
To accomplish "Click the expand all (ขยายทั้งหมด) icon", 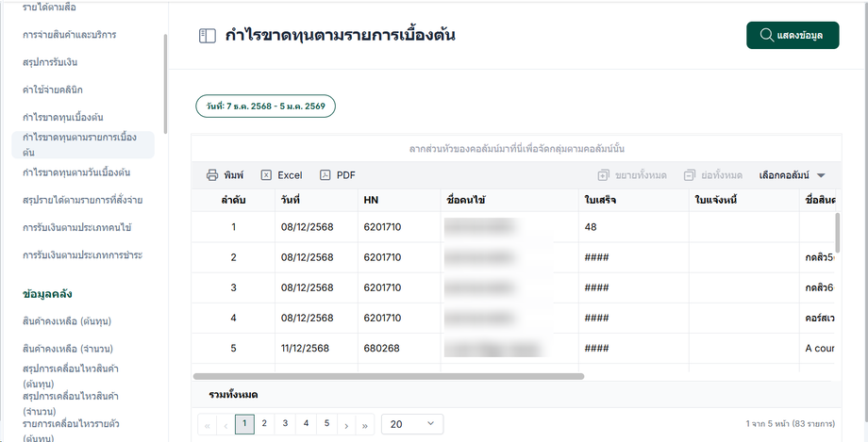I will click(x=604, y=175).
